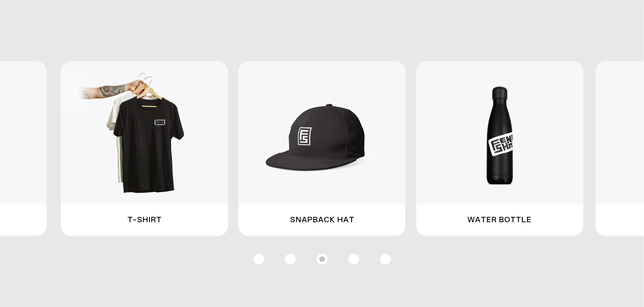
Task: Click the FS logo on the hat
Action: click(305, 136)
